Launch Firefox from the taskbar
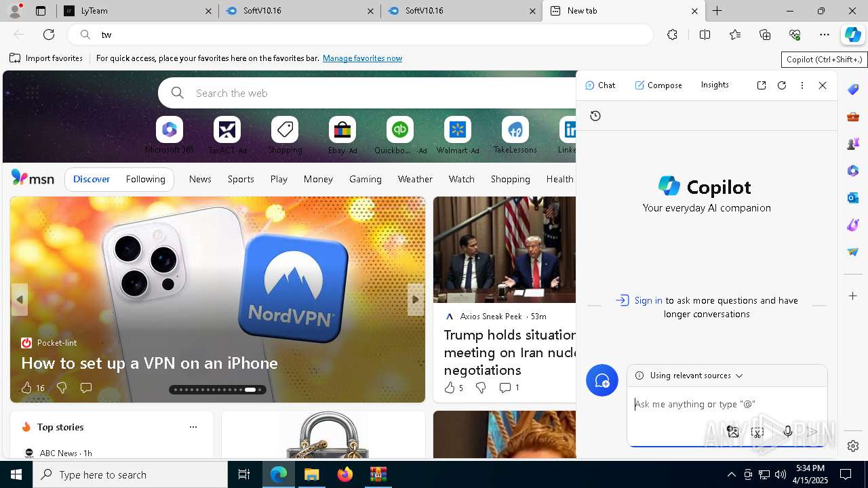 [345, 474]
